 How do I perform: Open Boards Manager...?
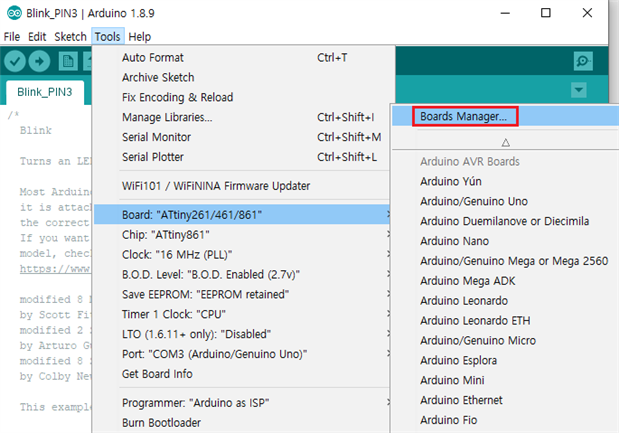point(505,116)
